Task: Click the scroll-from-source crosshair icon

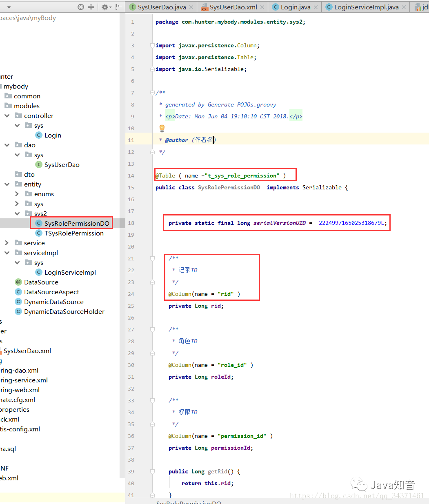Action: [x=81, y=7]
